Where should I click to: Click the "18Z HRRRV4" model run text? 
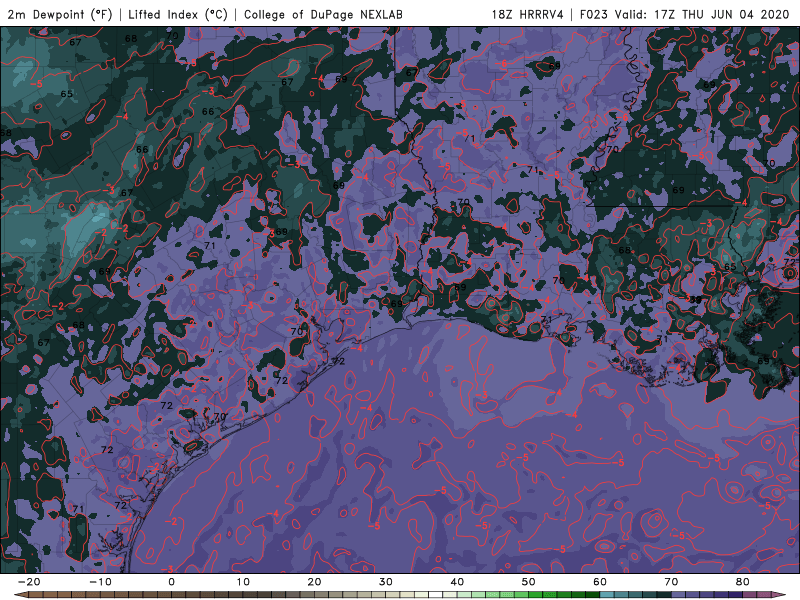(528, 14)
